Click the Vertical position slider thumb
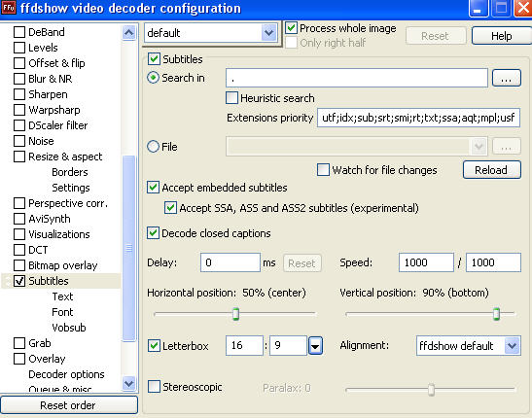The height and width of the screenshot is (418, 532). tap(496, 314)
